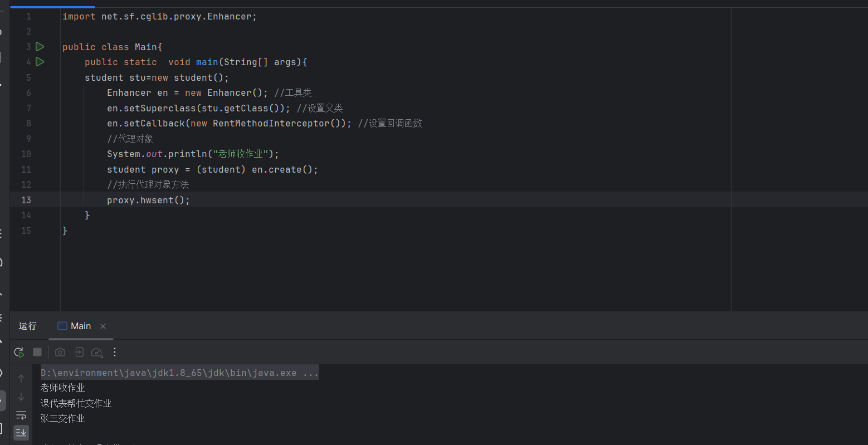Toggle scroll to end of console
The height and width of the screenshot is (445, 868).
[x=21, y=432]
